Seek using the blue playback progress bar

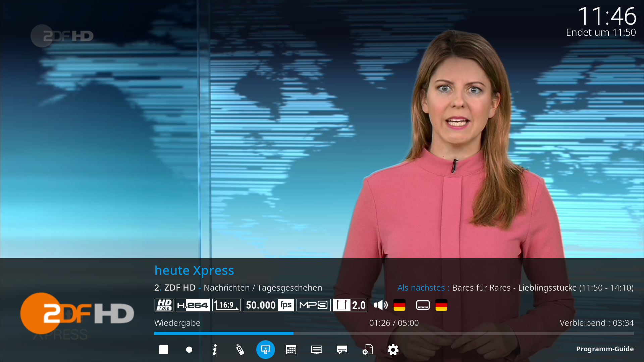click(394, 334)
